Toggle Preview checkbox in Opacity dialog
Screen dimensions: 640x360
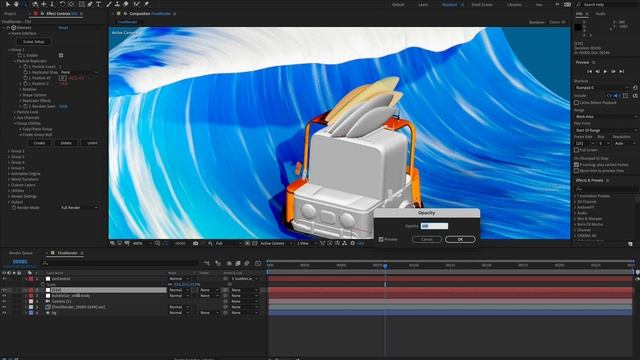pyautogui.click(x=381, y=240)
